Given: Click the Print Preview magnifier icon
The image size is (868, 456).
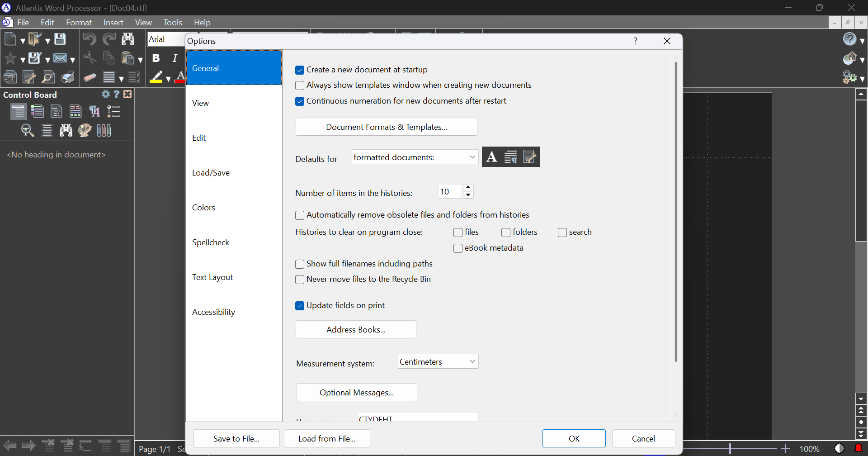Looking at the screenshot, I should 48,77.
